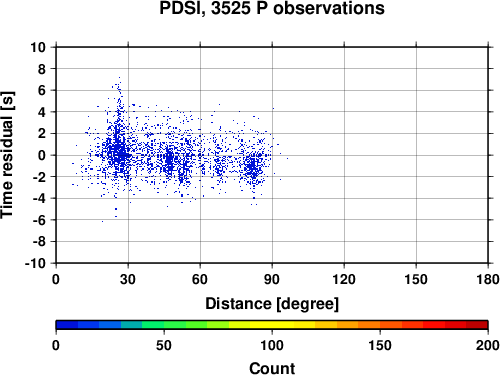Click the "Time residual [s]" axis label
The image size is (500, 375).
point(8,155)
